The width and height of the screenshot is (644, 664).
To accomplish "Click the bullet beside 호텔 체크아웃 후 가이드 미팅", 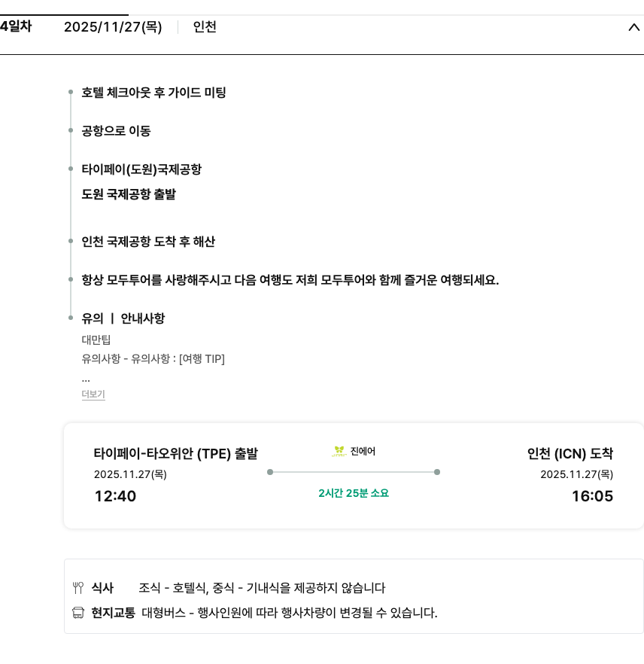I will [71, 93].
